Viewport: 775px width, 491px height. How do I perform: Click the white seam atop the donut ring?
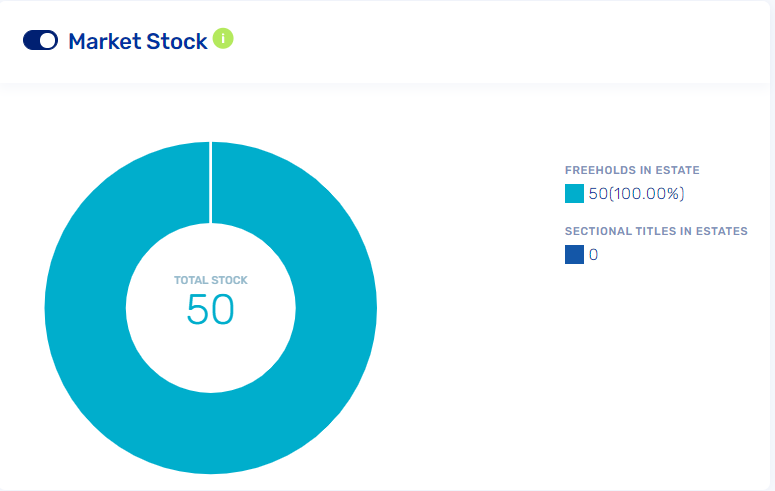point(211,182)
